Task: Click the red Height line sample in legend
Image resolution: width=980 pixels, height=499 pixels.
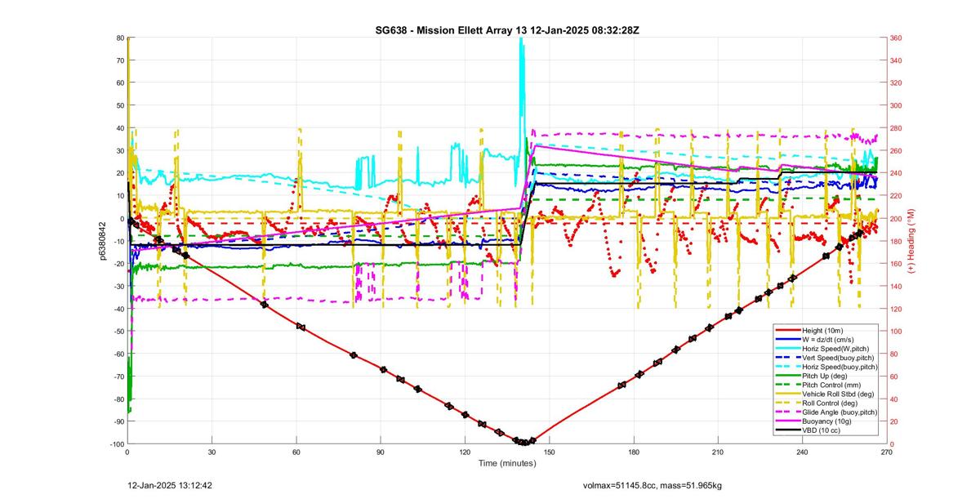Action: click(789, 330)
